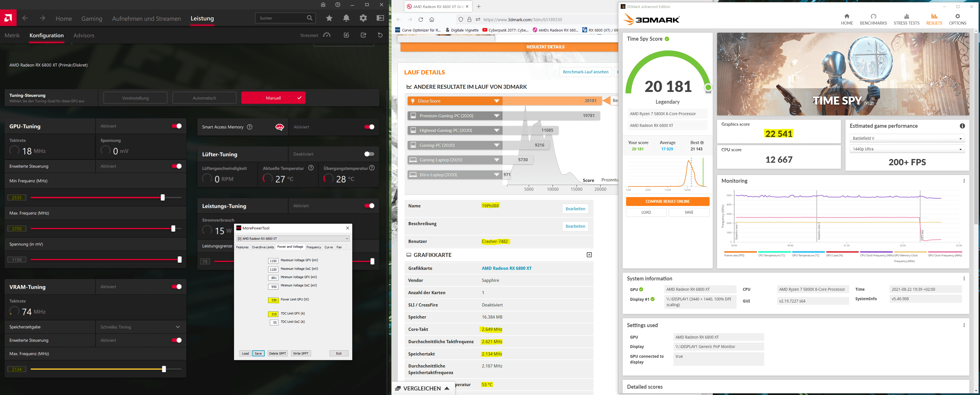Expand Diese Score dropdown
980x395 pixels.
496,101
